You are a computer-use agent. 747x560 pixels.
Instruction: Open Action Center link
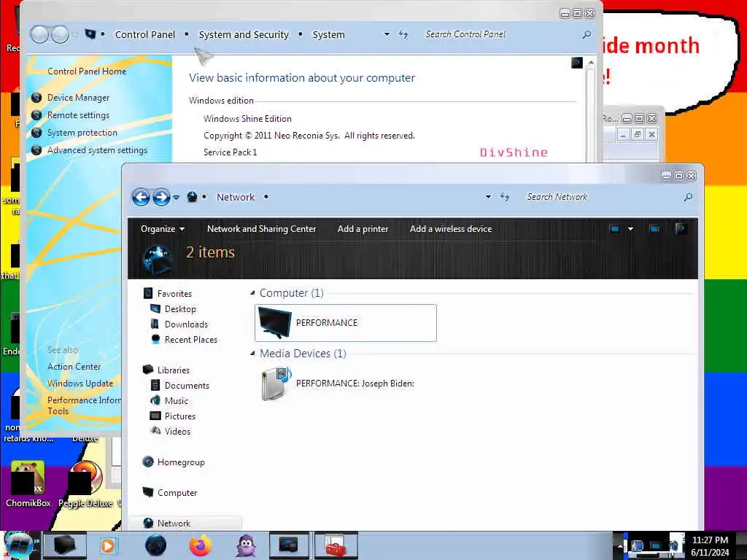[74, 367]
